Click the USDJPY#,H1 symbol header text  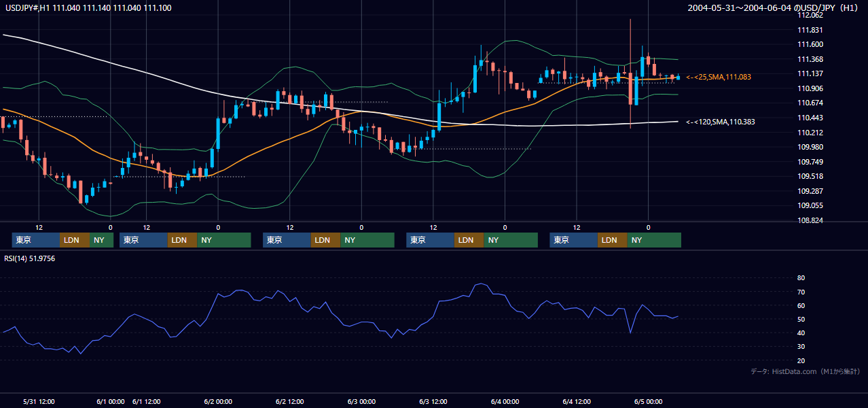pyautogui.click(x=88, y=8)
